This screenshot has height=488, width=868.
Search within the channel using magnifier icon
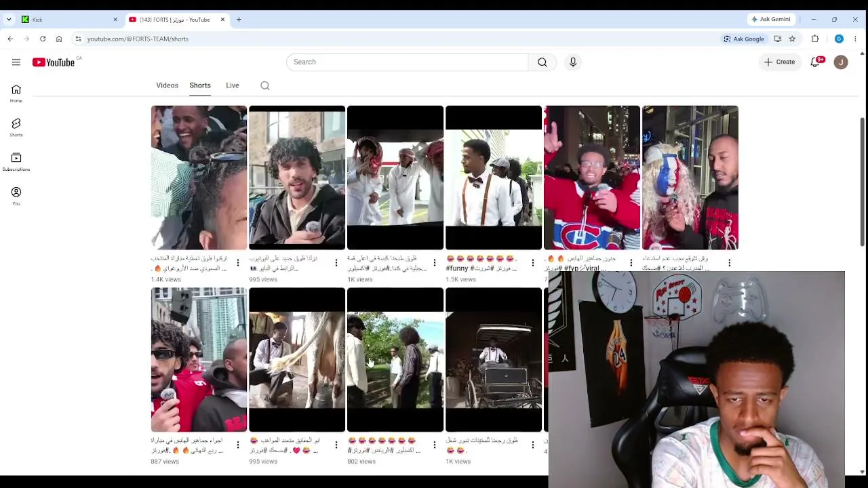pyautogui.click(x=265, y=85)
